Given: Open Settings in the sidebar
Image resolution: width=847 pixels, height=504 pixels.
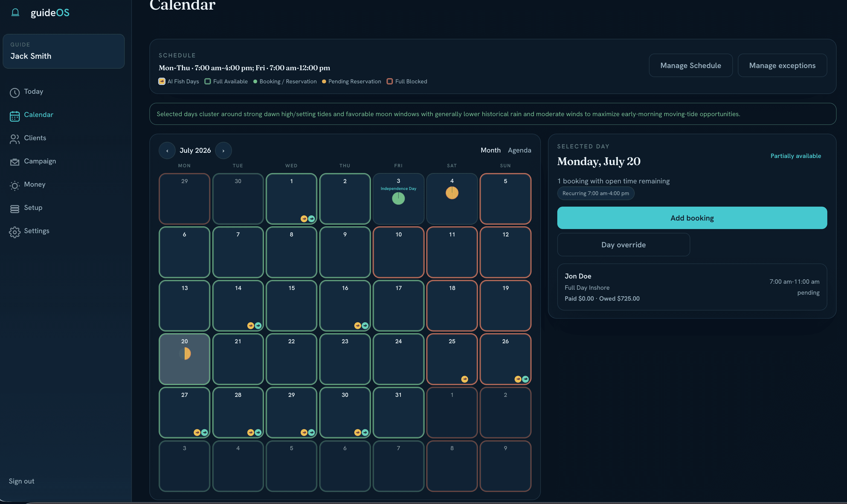Looking at the screenshot, I should coord(37,231).
